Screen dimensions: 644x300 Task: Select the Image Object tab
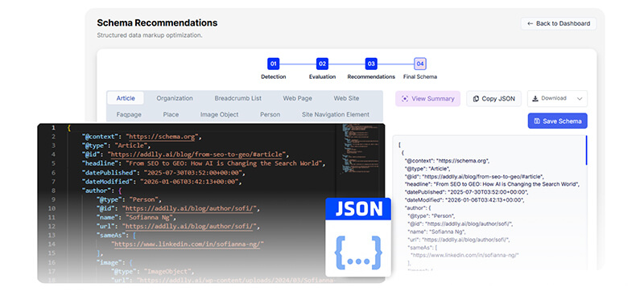tap(219, 114)
